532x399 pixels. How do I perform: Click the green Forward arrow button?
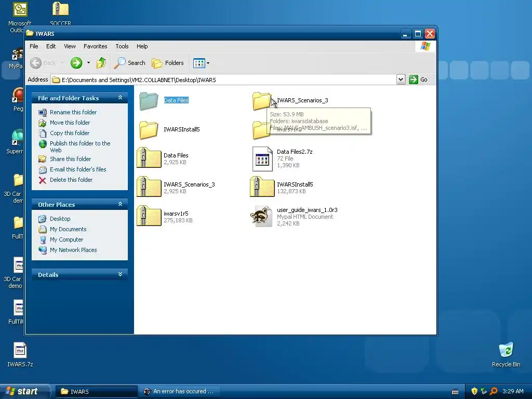[x=76, y=63]
